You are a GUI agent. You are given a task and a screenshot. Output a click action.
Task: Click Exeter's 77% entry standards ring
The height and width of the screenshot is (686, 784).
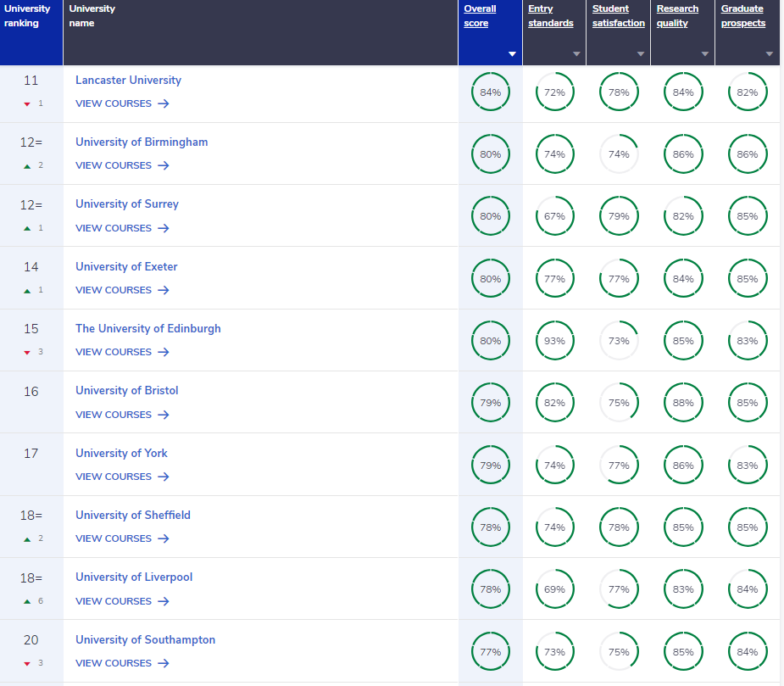554,279
